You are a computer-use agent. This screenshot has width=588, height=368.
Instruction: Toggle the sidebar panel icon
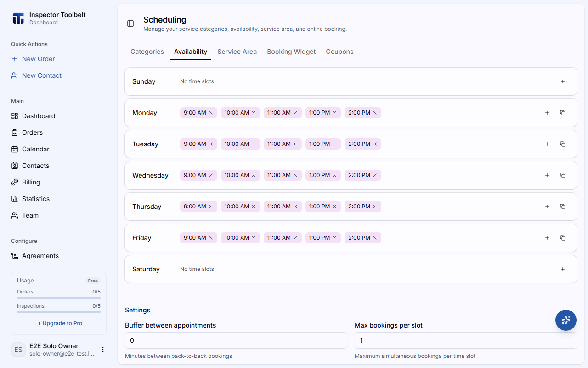click(x=130, y=23)
